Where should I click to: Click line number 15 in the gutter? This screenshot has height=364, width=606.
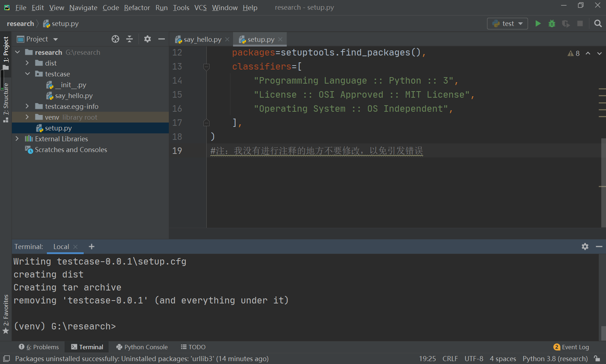(177, 95)
